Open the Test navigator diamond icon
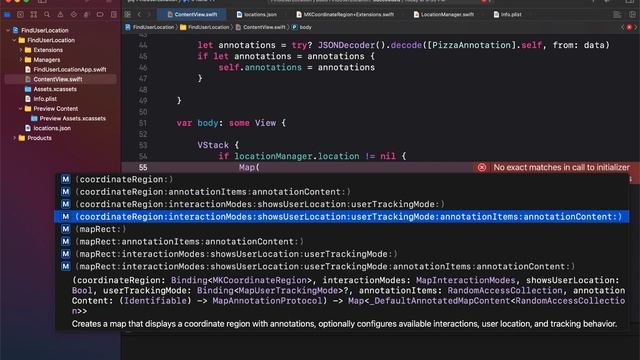 coord(73,15)
